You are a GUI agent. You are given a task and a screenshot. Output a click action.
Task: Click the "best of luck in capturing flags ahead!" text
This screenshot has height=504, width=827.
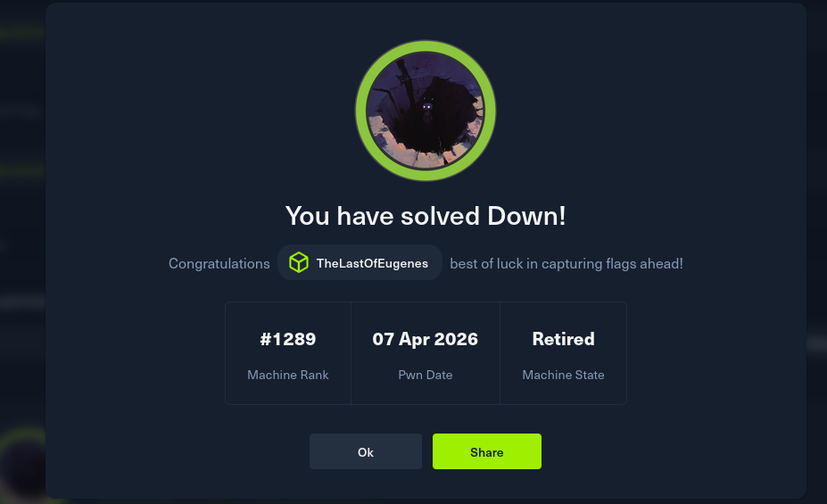click(x=566, y=263)
